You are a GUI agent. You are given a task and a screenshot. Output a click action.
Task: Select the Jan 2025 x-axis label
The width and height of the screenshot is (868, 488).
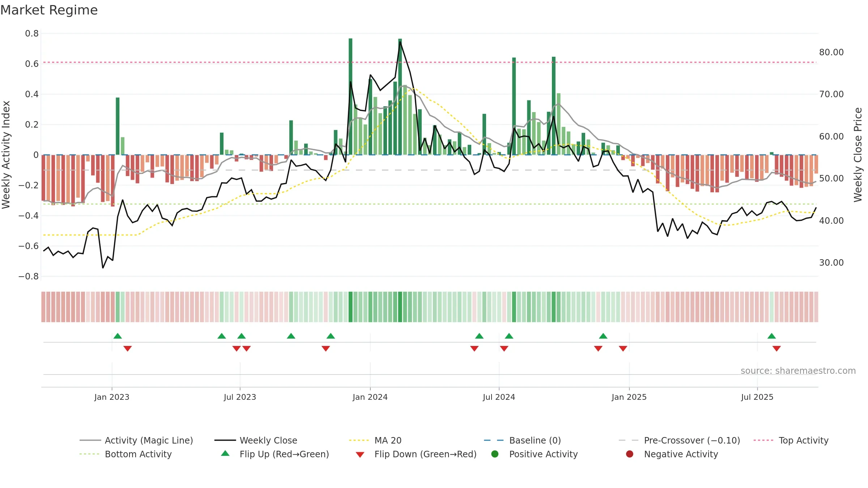pos(629,397)
